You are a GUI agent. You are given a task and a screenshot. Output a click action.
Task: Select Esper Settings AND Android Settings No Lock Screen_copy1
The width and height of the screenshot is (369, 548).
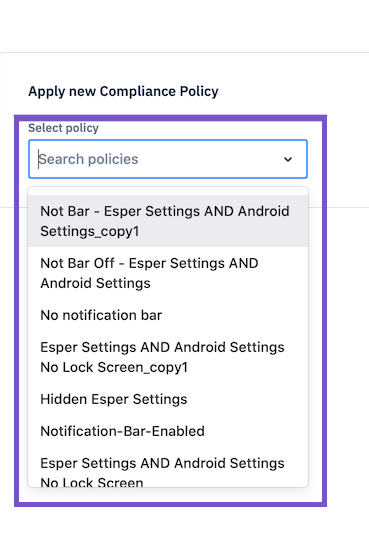(168, 357)
